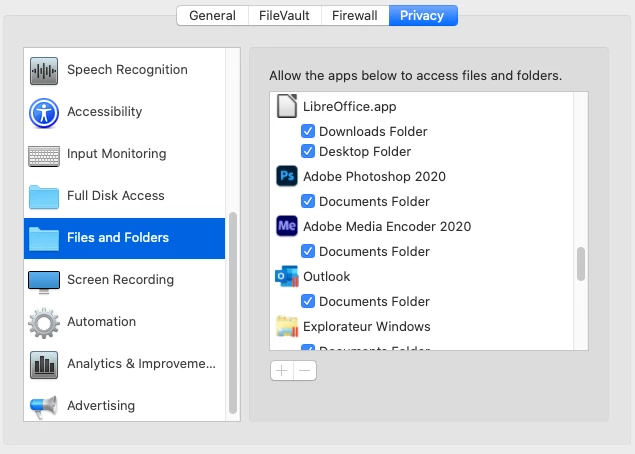Click the sidebar list scrollbar thumb
The height and width of the screenshot is (454, 635).
point(233,313)
